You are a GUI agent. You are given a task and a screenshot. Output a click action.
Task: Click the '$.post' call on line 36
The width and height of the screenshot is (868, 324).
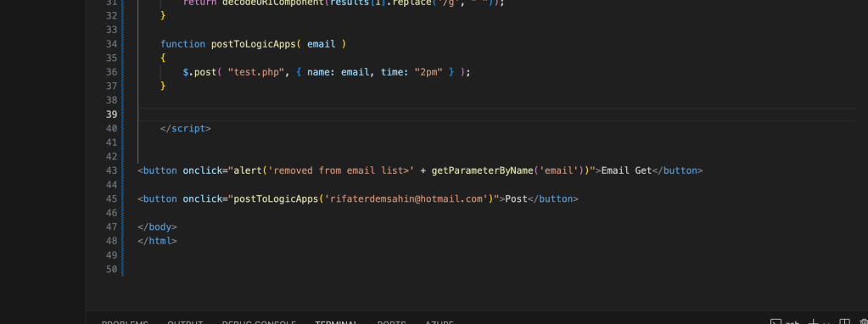coord(199,72)
